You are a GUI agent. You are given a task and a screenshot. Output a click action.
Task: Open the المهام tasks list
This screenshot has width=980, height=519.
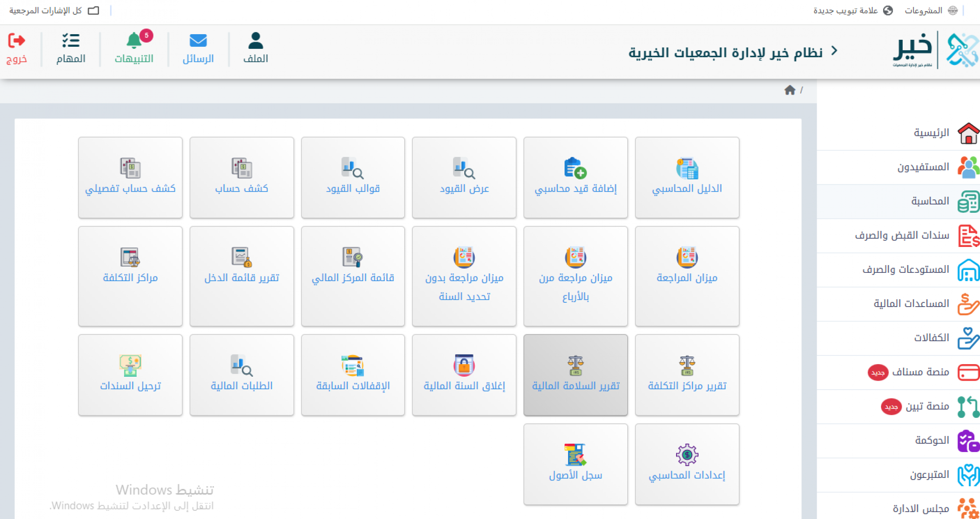pos(71,48)
